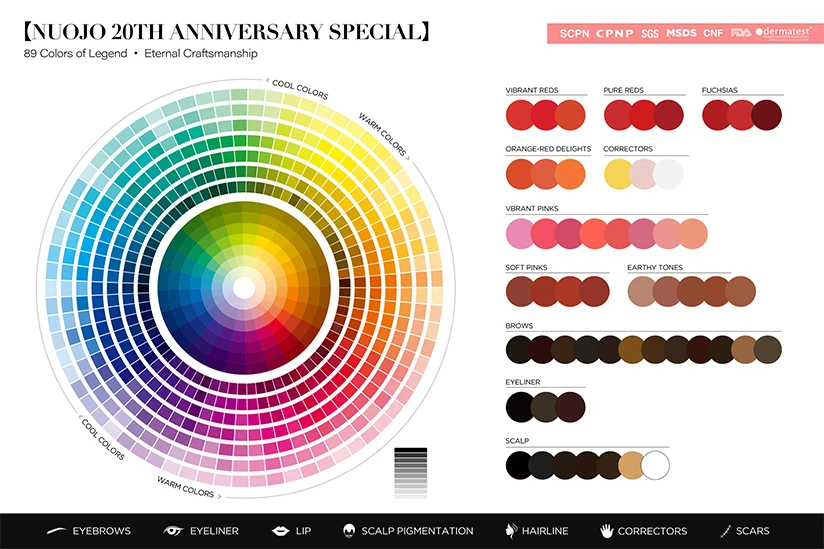This screenshot has width=824, height=549.
Task: Click the PURE REDS heading
Action: (623, 90)
